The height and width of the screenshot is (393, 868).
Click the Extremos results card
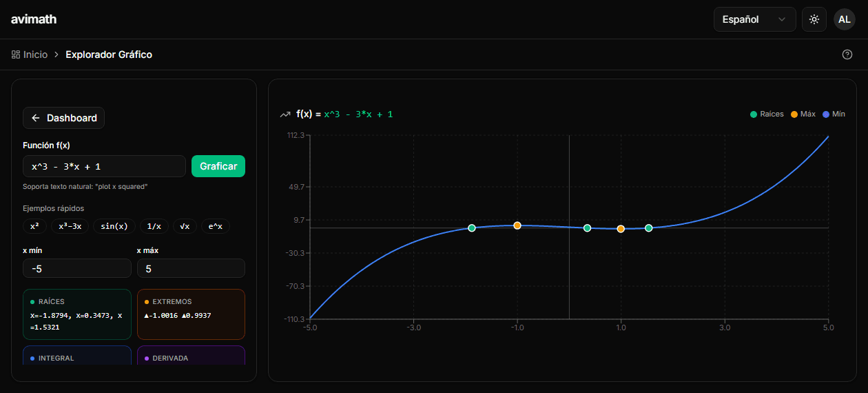191,314
